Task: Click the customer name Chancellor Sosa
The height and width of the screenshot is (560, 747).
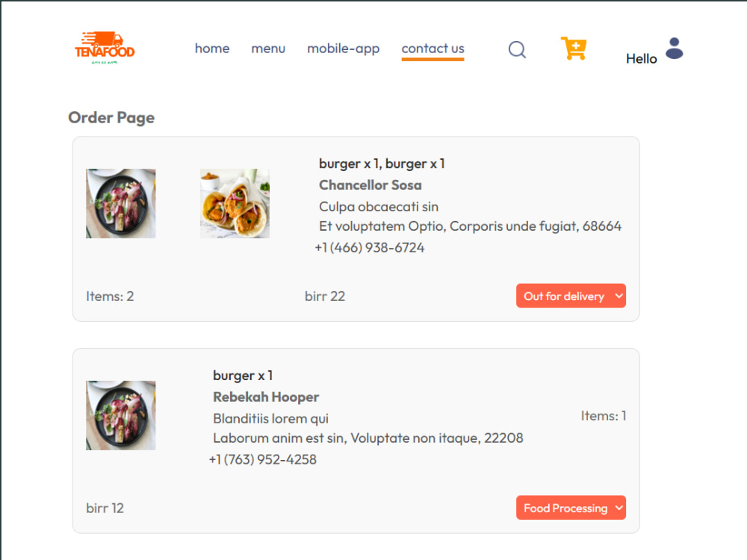Action: [x=371, y=184]
